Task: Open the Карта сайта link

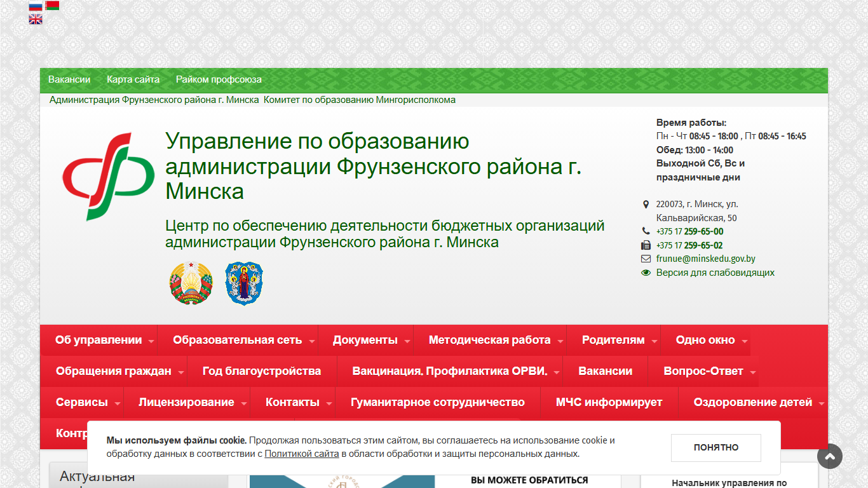Action: 133,79
